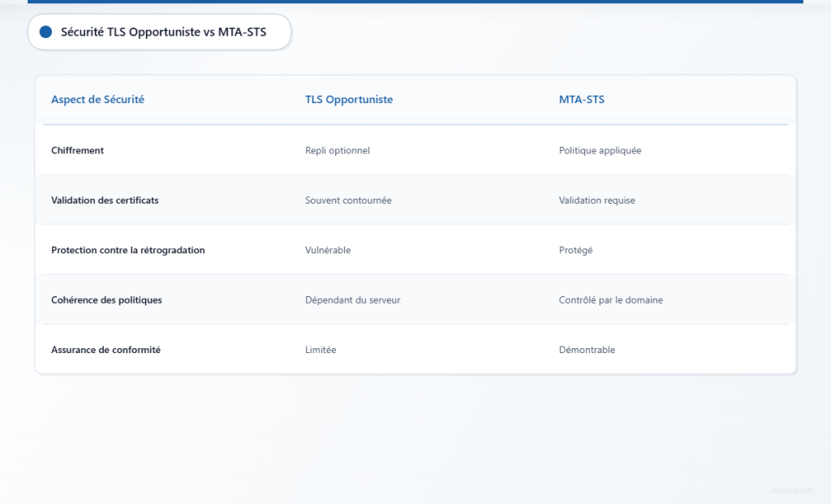This screenshot has width=831, height=504.
Task: Click the 'Validation requise' cell
Action: 596,200
